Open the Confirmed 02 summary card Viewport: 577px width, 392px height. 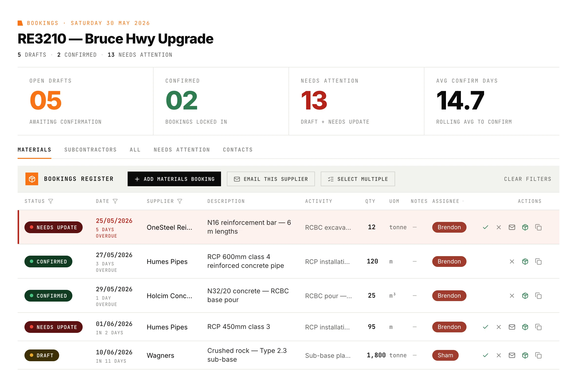tap(221, 101)
